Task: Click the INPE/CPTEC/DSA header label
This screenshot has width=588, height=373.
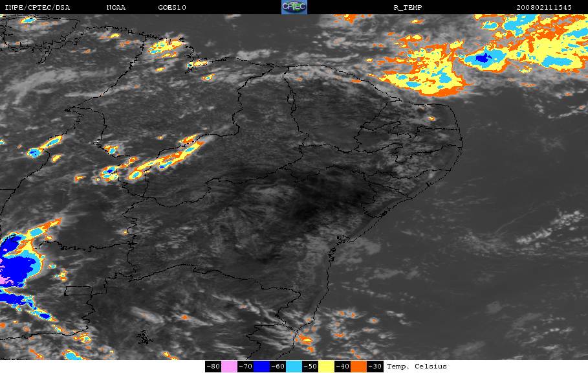Action: tap(37, 8)
